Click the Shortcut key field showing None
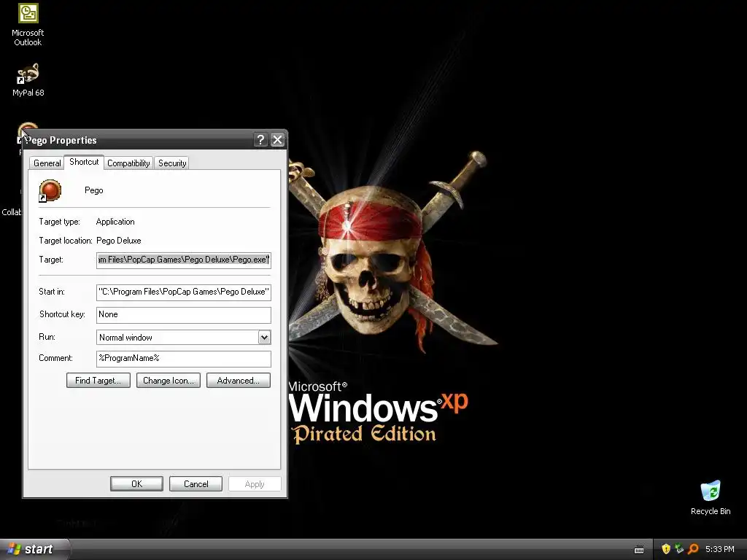The width and height of the screenshot is (747, 560). pos(183,315)
